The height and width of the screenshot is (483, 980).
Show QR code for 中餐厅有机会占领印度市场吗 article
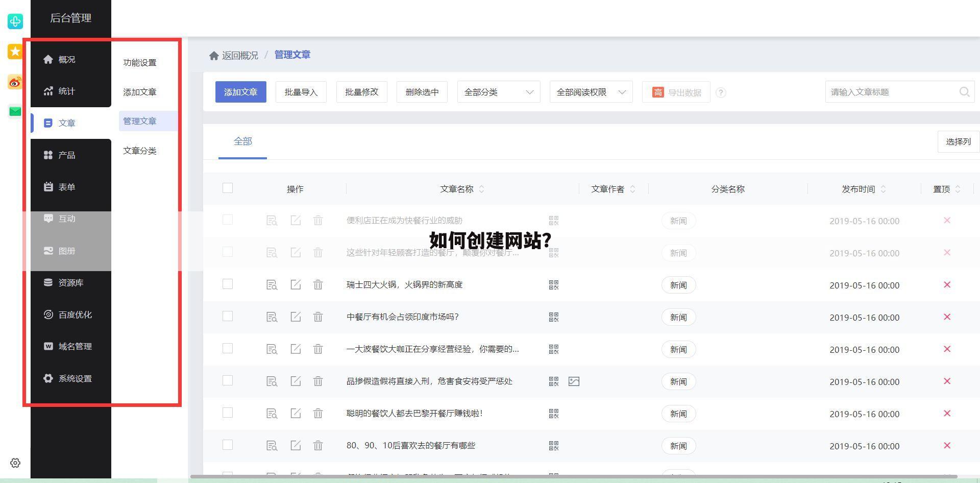click(553, 317)
